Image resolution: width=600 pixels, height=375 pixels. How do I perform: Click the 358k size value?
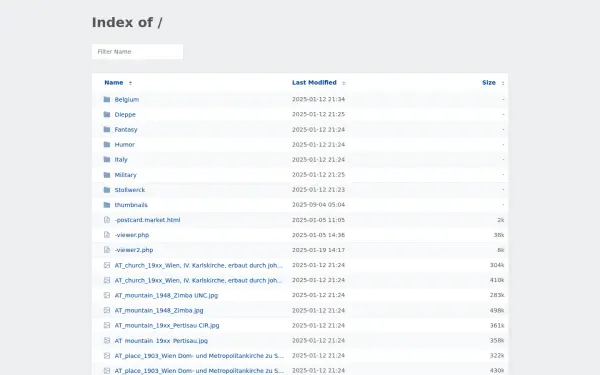(x=497, y=341)
